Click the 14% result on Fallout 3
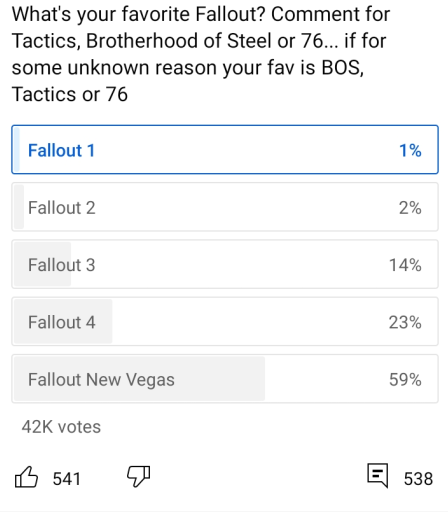 (x=405, y=265)
